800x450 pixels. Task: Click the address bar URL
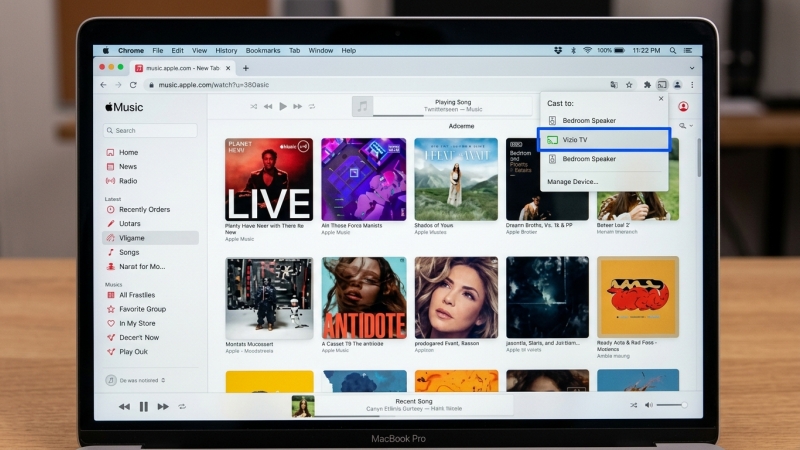[214, 85]
